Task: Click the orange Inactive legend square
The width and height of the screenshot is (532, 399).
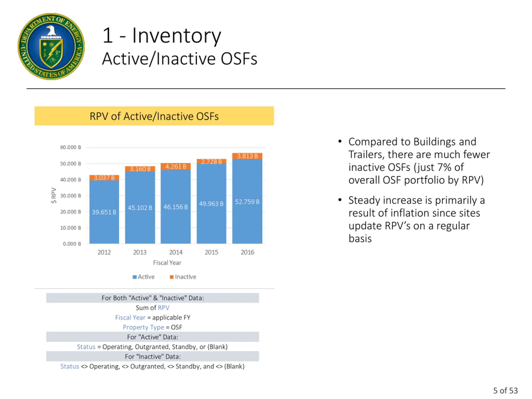Action: tap(171, 277)
